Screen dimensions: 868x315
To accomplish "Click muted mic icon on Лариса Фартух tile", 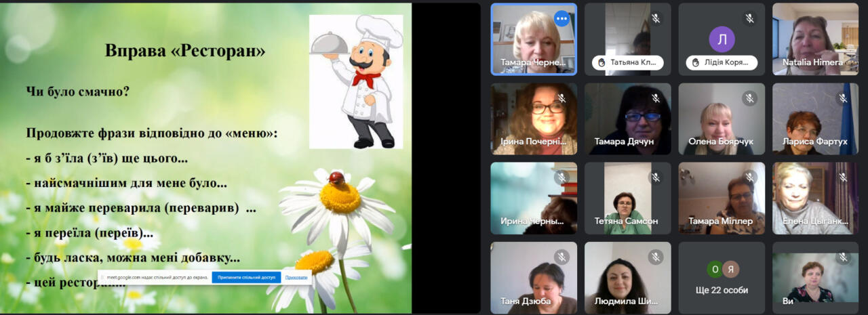I will coord(843,98).
